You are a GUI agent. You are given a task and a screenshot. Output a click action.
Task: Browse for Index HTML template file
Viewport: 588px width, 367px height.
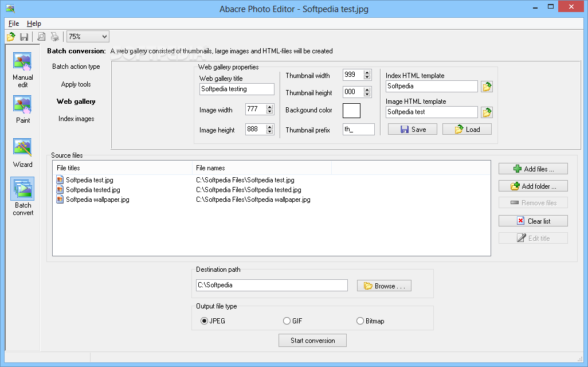pos(487,87)
